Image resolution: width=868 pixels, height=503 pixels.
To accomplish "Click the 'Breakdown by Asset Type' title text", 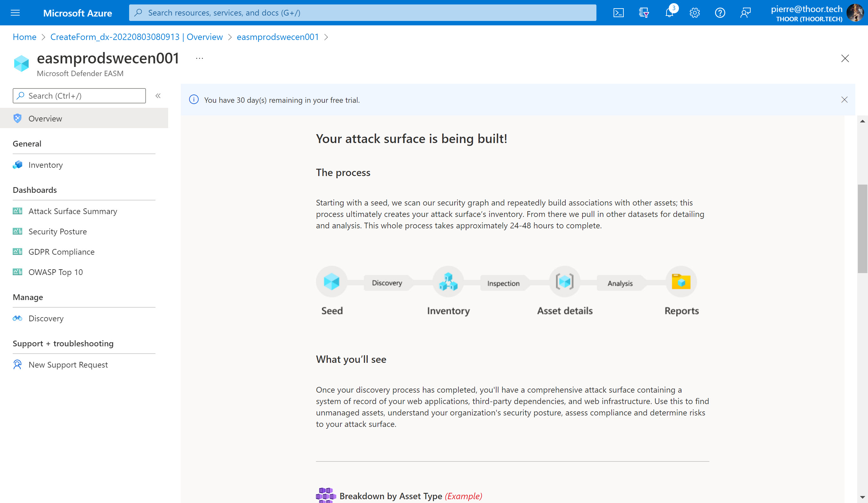I will point(391,496).
